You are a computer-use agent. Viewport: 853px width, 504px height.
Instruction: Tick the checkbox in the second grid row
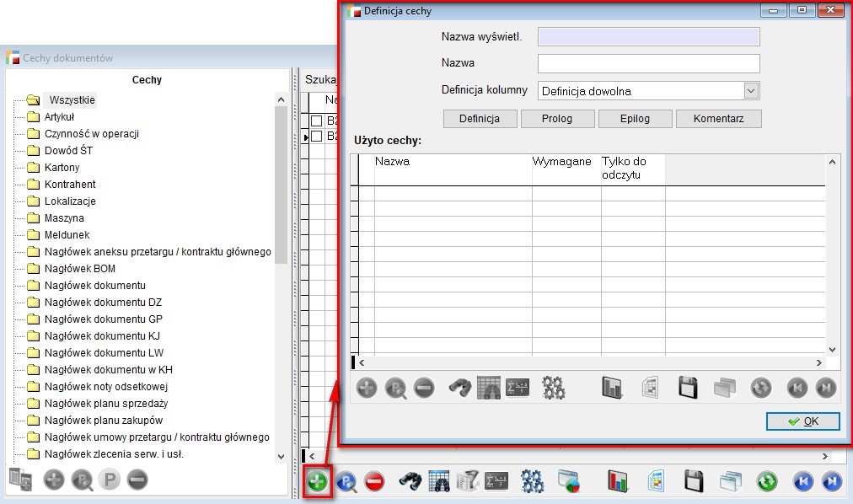[317, 136]
